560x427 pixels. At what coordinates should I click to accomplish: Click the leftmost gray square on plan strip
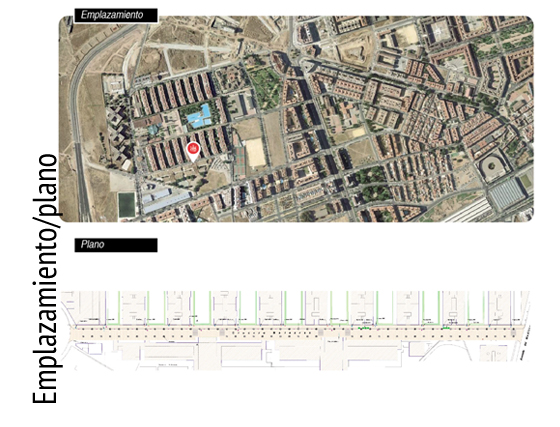(195, 333)
